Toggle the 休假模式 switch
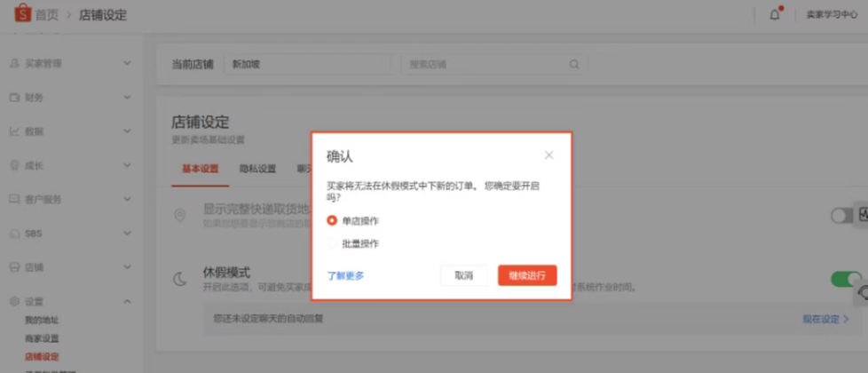The image size is (868, 373). (846, 279)
